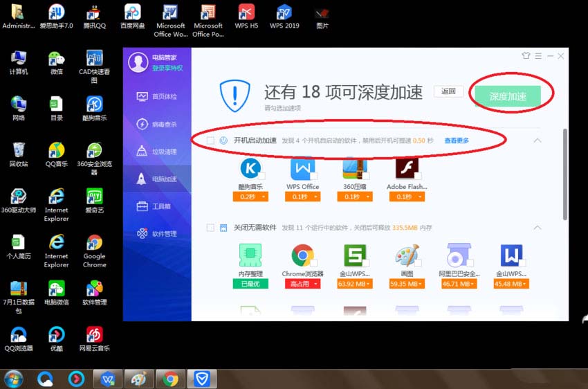Click 登录享特权 login link
This screenshot has width=588, height=389.
[x=167, y=69]
